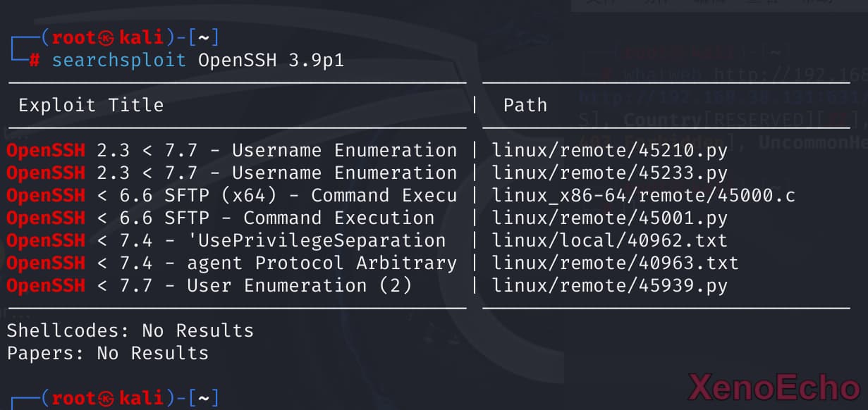Click the linux/remote/45939.py path
The width and height of the screenshot is (868, 410).
pos(609,285)
